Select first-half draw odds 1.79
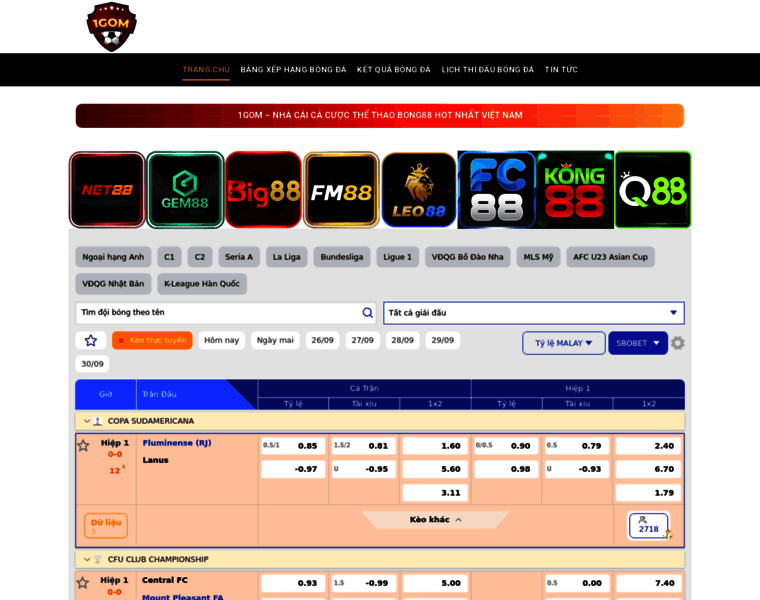 [x=649, y=493]
